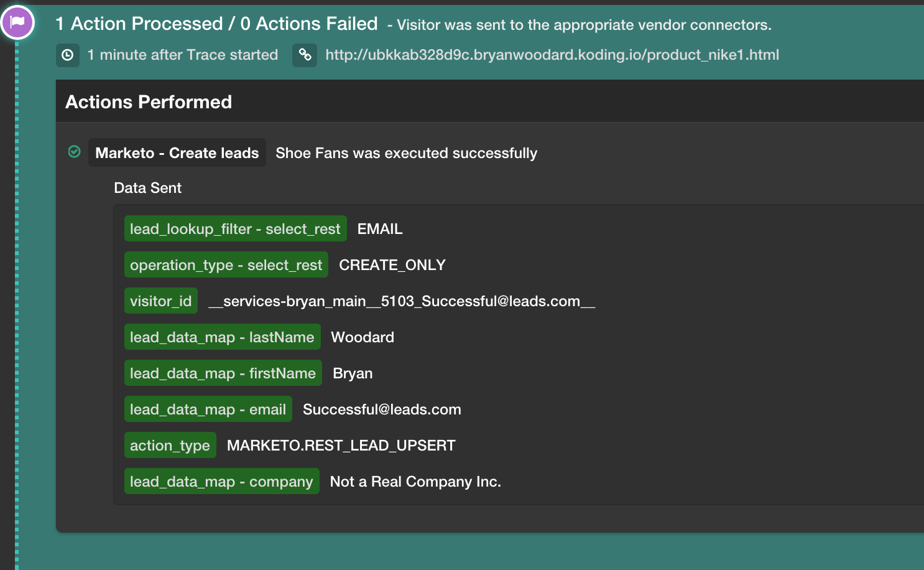Click the clock icon beside trace time
Image resolution: width=924 pixels, height=570 pixels.
click(x=68, y=55)
